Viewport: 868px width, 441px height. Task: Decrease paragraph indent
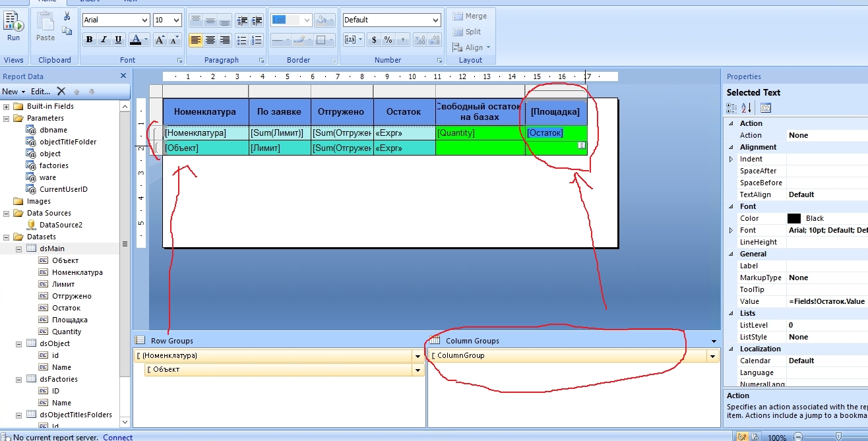pyautogui.click(x=242, y=20)
